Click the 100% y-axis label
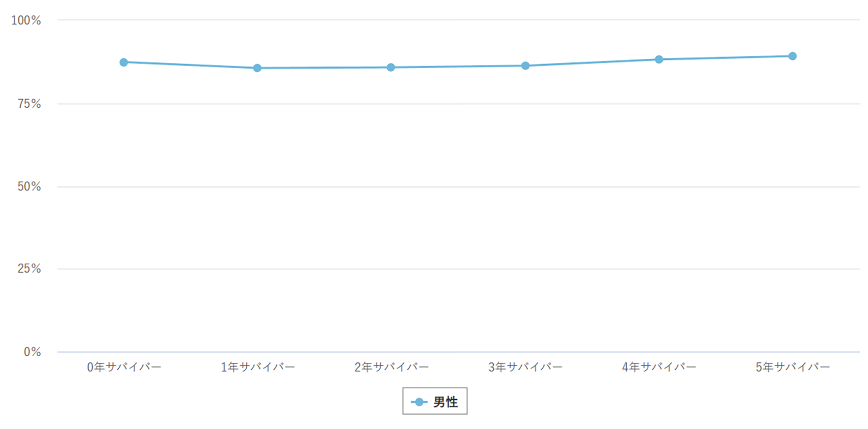This screenshot has width=868, height=429. (x=26, y=21)
